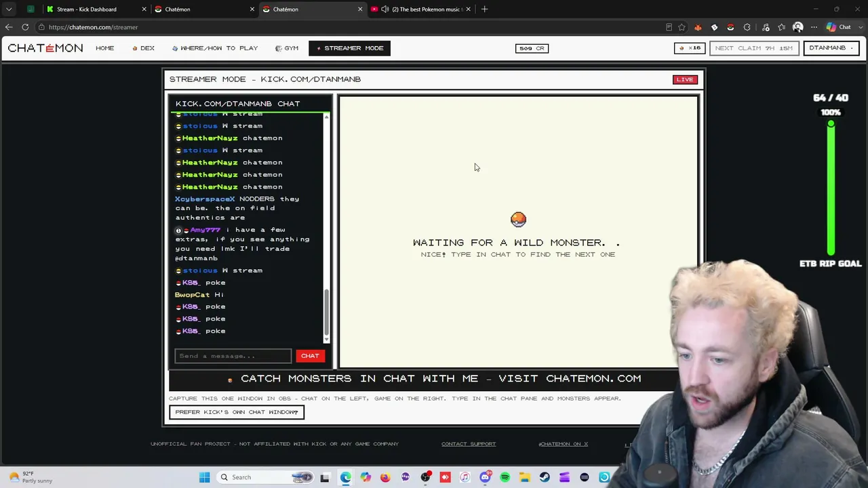Click Amy777 username in chat

tap(205, 230)
